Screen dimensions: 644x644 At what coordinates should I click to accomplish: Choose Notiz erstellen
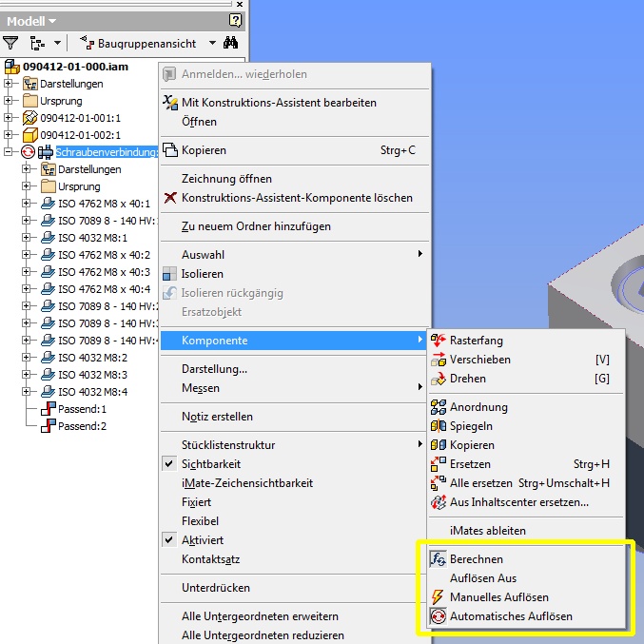coord(217,417)
